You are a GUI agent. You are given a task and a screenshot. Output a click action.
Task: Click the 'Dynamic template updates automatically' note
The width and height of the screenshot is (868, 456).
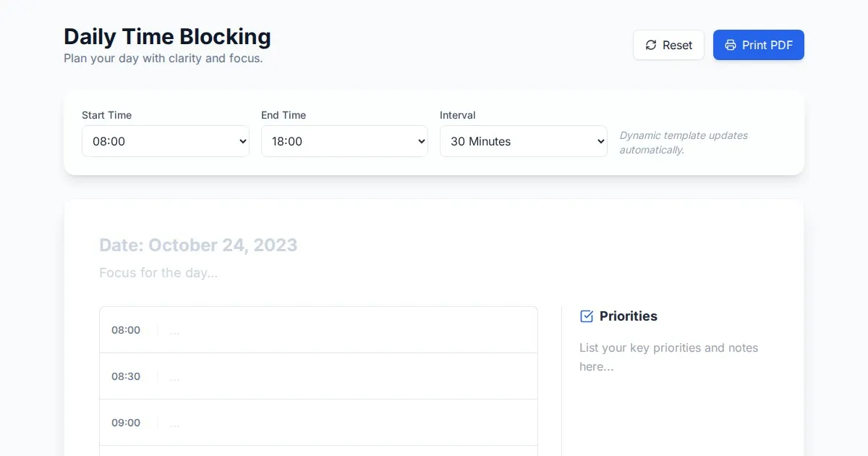point(683,143)
